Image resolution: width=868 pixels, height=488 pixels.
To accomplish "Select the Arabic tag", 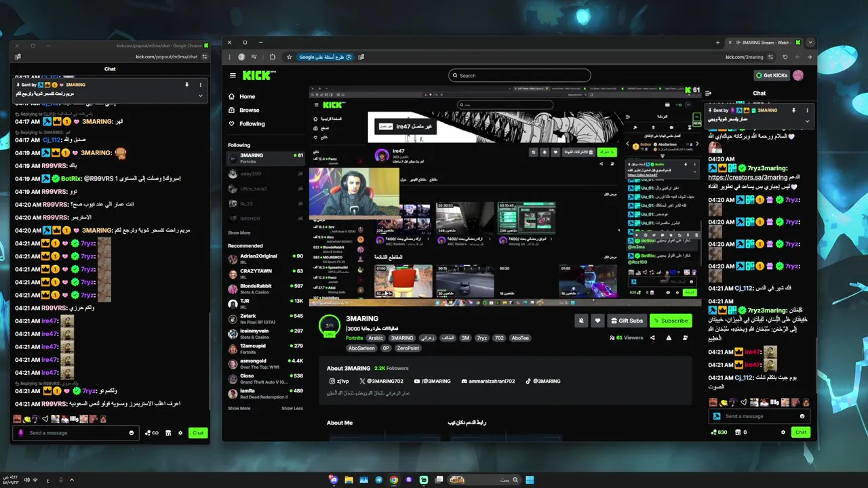I will click(376, 338).
